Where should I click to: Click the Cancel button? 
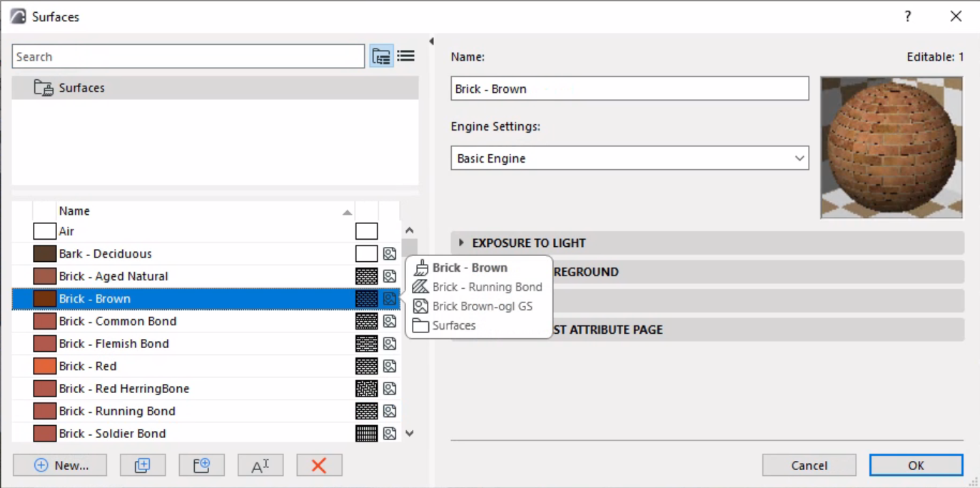(809, 465)
